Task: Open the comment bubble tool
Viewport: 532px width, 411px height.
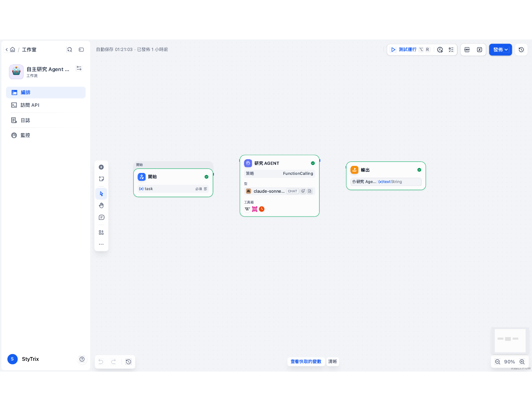Action: 101,217
